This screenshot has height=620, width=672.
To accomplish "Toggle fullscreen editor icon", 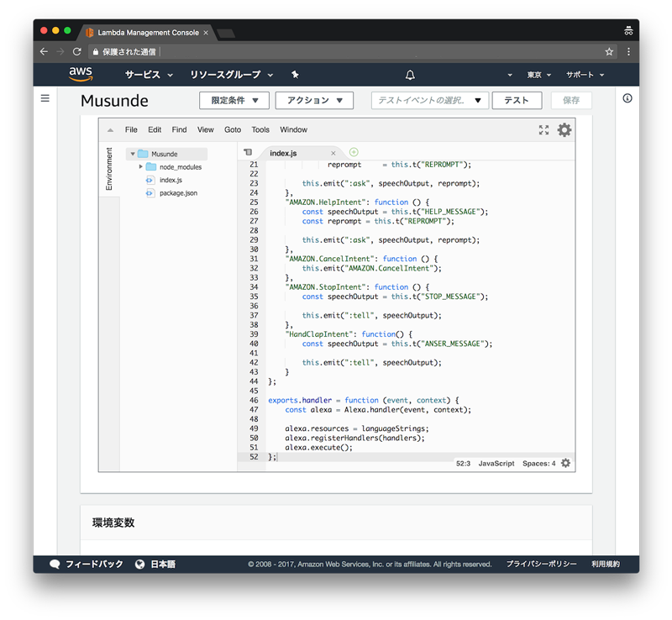I will (543, 130).
